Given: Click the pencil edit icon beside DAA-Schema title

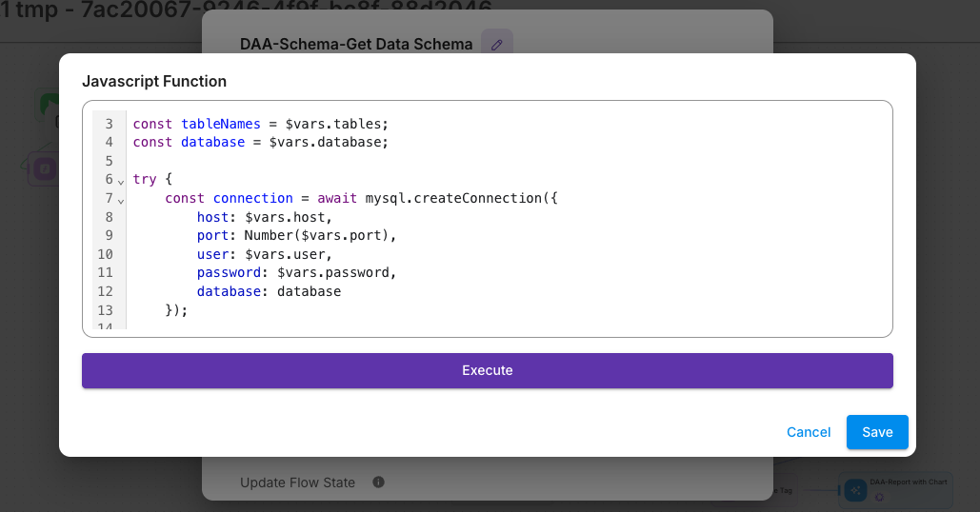Looking at the screenshot, I should click(x=496, y=44).
